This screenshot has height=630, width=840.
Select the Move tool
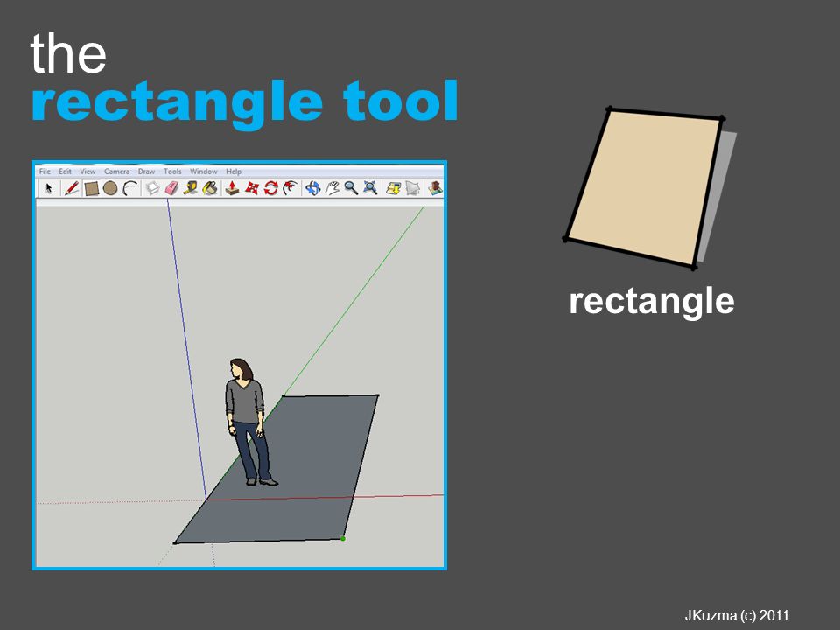coord(251,188)
